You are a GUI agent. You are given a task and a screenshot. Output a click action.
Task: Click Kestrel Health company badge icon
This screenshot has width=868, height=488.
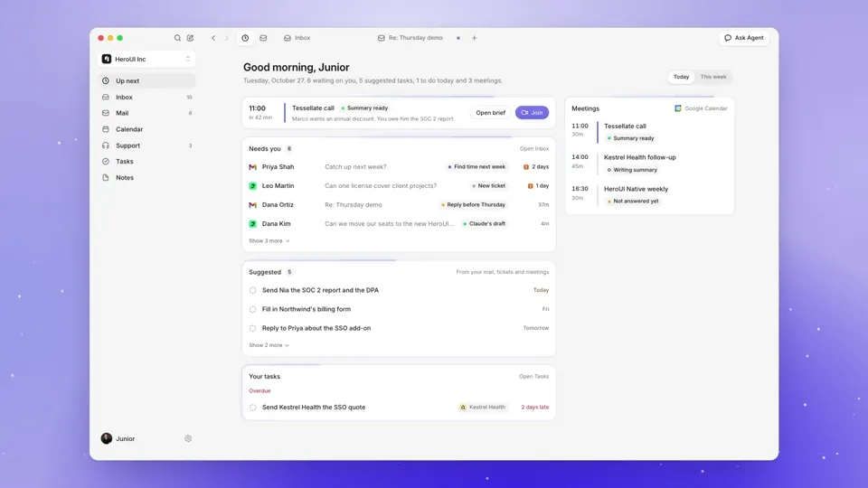pos(463,408)
